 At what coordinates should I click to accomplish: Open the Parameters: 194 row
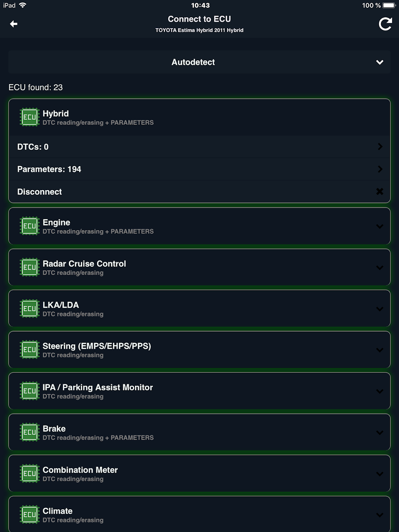click(199, 169)
